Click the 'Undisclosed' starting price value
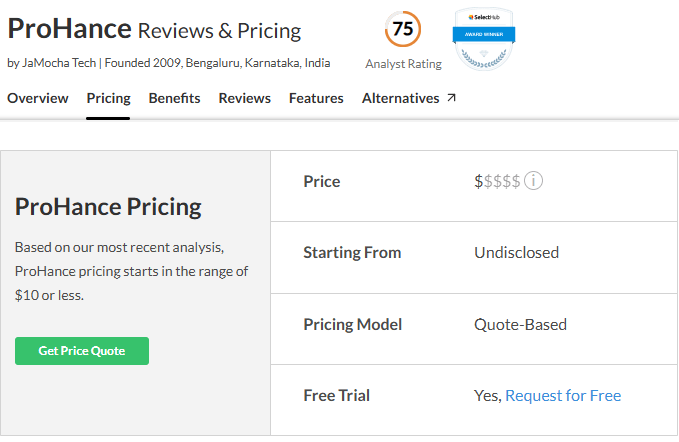Viewport: 679px width, 442px height. pos(517,252)
